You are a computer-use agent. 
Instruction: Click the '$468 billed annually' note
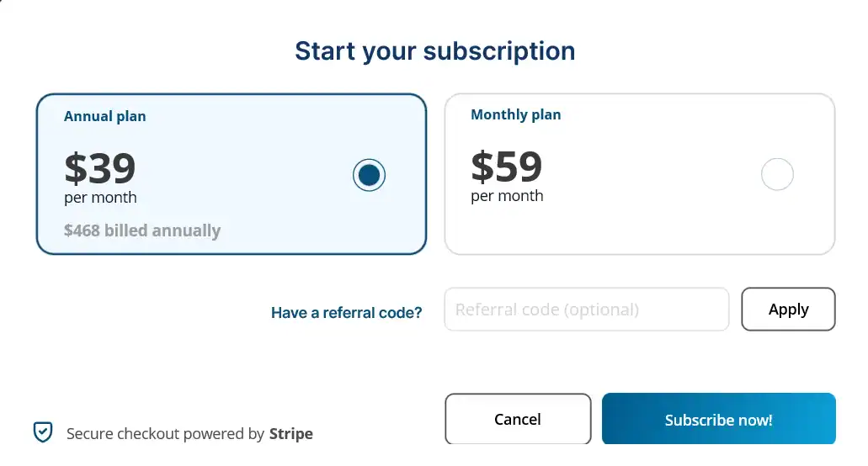[142, 230]
